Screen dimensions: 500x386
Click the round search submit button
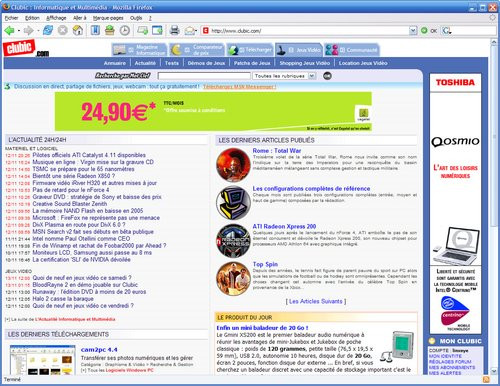click(327, 76)
